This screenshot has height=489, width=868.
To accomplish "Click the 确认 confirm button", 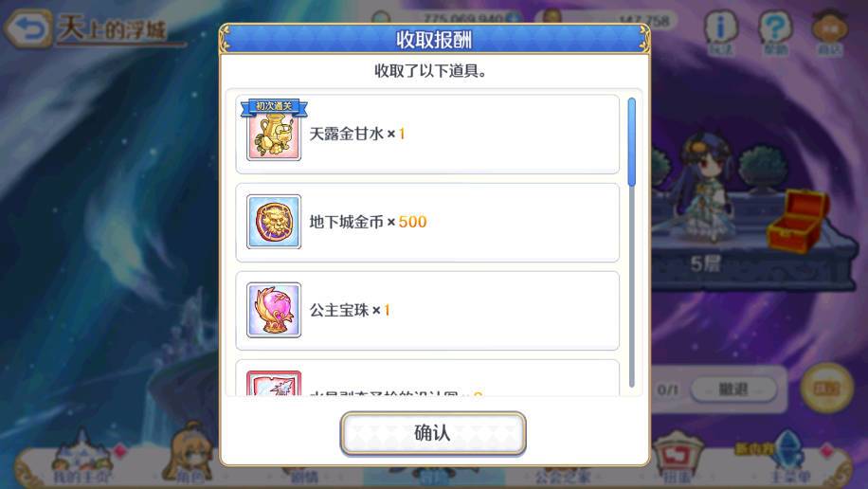I will [433, 433].
